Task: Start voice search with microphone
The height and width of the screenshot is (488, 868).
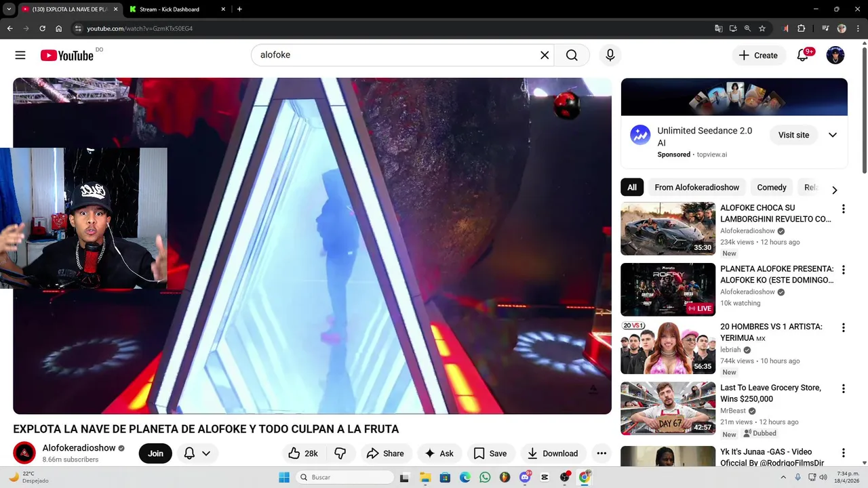Action: click(x=610, y=56)
